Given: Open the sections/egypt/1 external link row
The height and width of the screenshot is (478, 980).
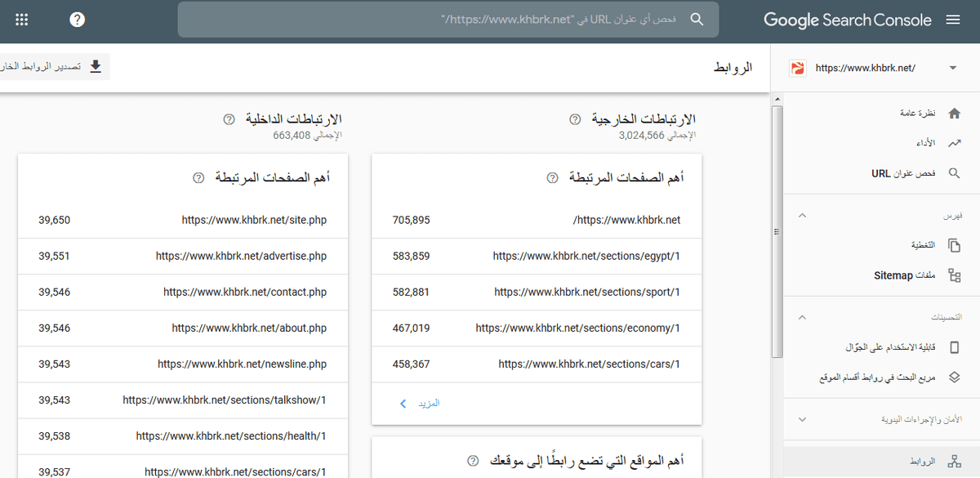Looking at the screenshot, I should click(586, 256).
